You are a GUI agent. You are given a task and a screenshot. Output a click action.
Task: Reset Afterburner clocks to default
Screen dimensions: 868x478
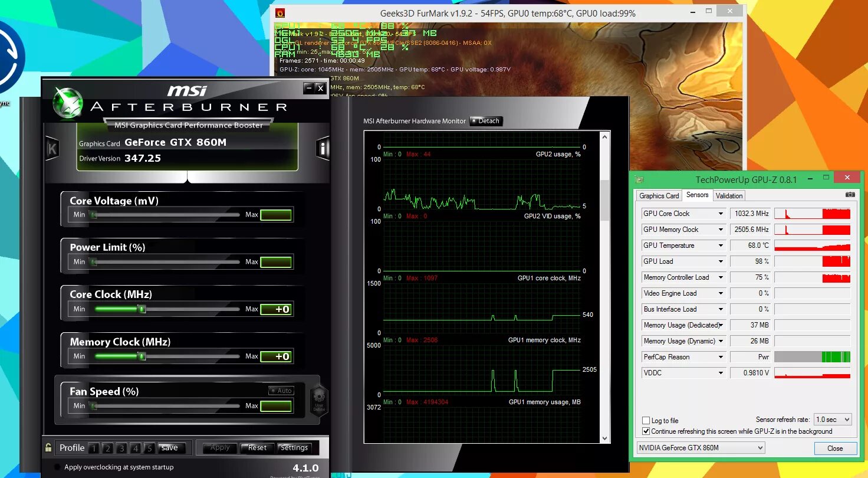pos(257,448)
